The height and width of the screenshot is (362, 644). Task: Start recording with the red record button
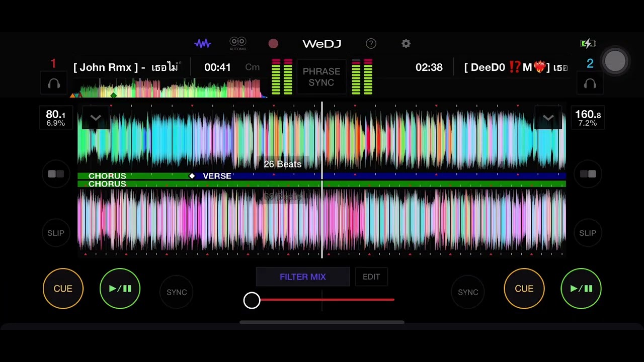point(273,44)
